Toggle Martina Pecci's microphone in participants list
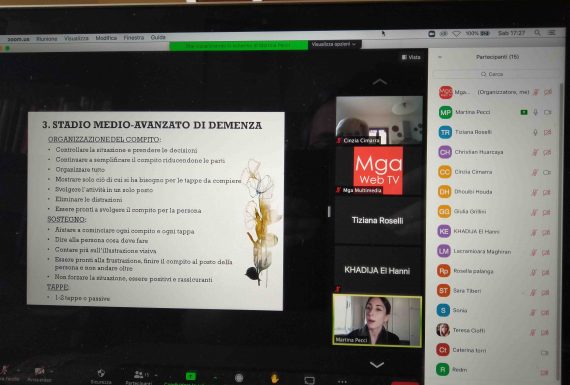The image size is (570, 385). (x=535, y=112)
